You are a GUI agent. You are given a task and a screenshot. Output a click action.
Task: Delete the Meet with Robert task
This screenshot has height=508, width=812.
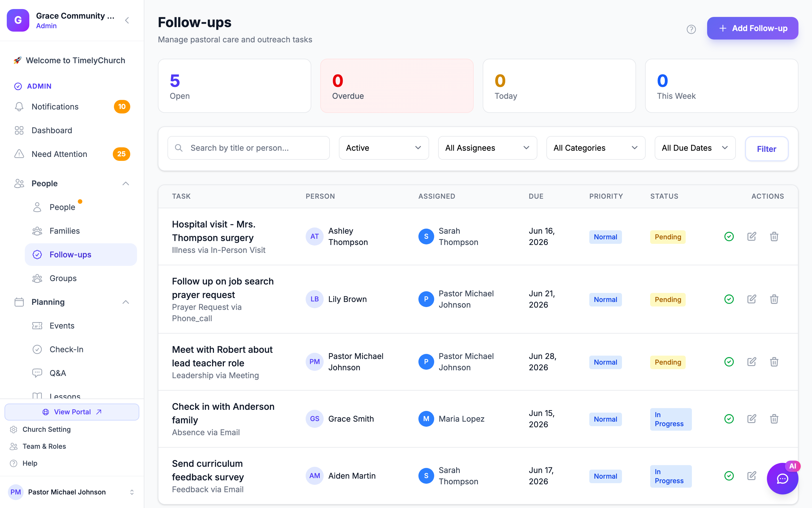click(x=774, y=362)
